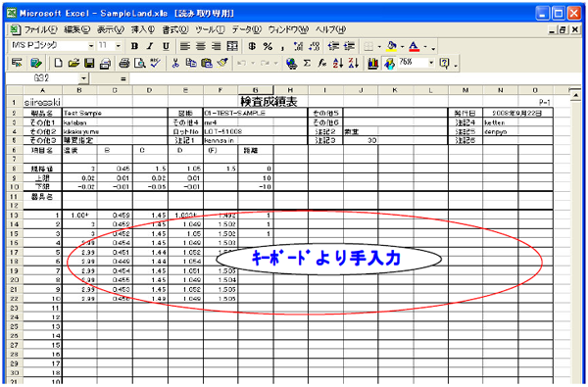Screen dimensions: 588x387
Task: Save the workbook
Action: 89,63
